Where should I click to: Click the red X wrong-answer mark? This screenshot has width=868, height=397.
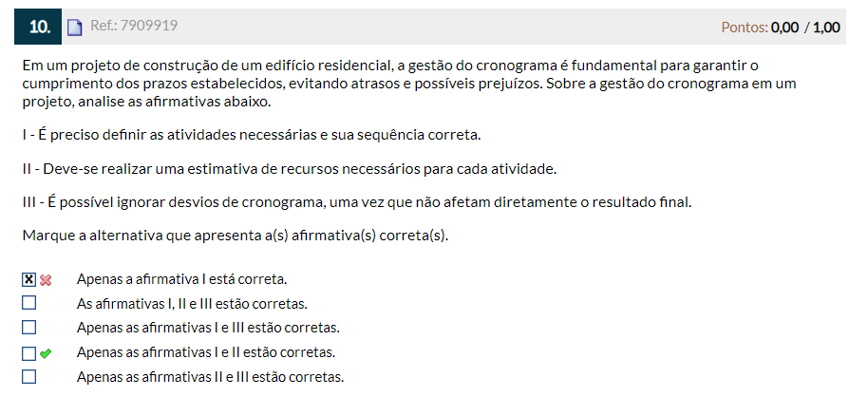pyautogui.click(x=46, y=280)
